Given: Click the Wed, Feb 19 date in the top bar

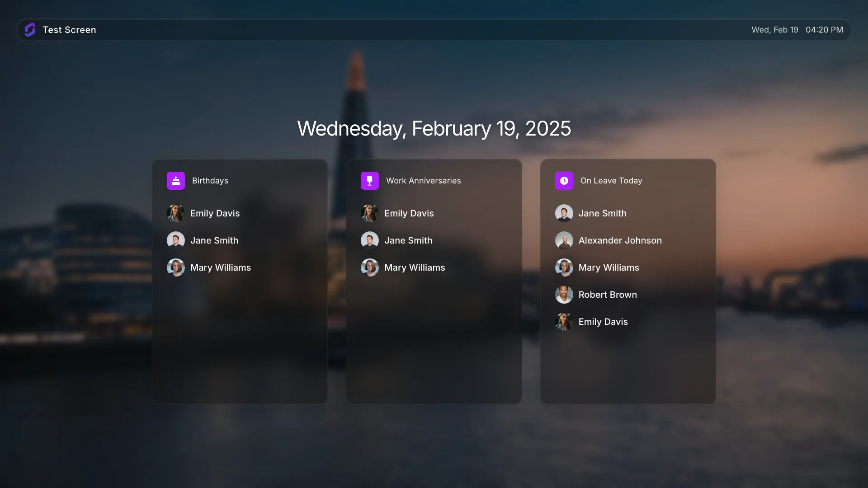Looking at the screenshot, I should tap(775, 30).
